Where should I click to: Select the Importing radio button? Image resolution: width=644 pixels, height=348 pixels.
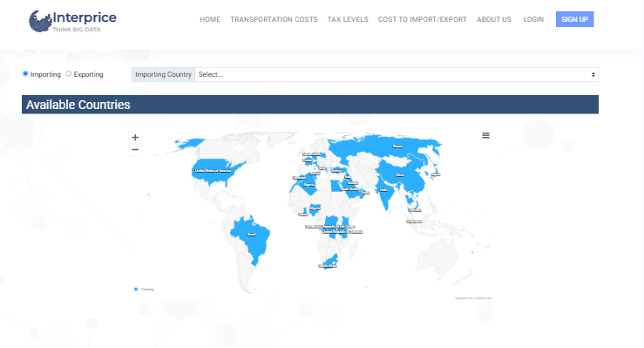[25, 73]
